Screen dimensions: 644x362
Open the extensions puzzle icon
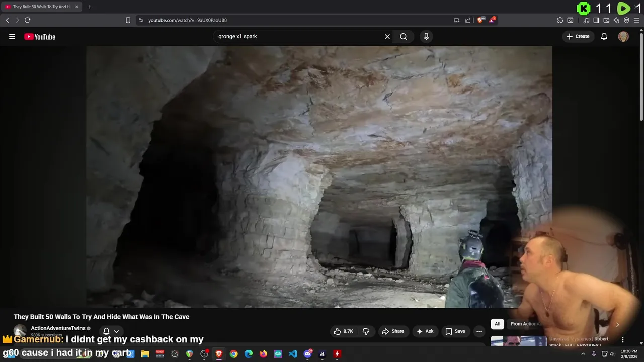pyautogui.click(x=560, y=20)
